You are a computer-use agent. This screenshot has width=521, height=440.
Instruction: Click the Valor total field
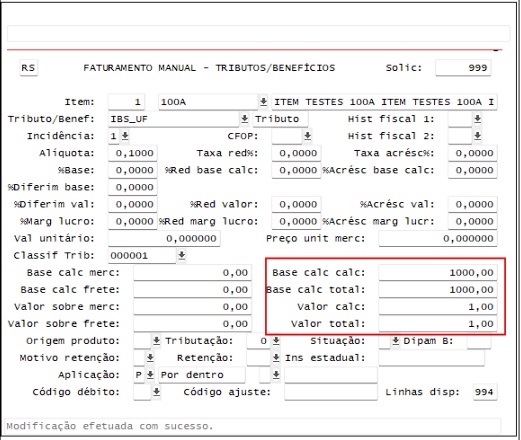[x=438, y=324]
